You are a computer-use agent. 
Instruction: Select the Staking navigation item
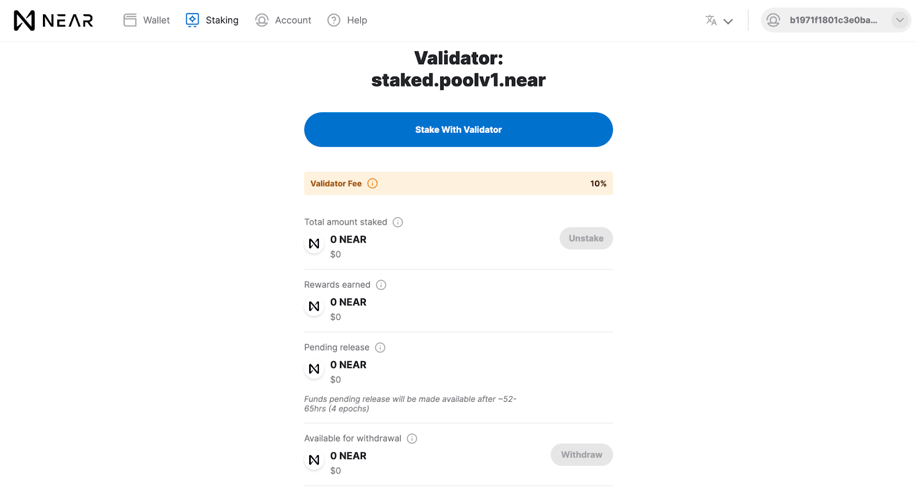(212, 20)
